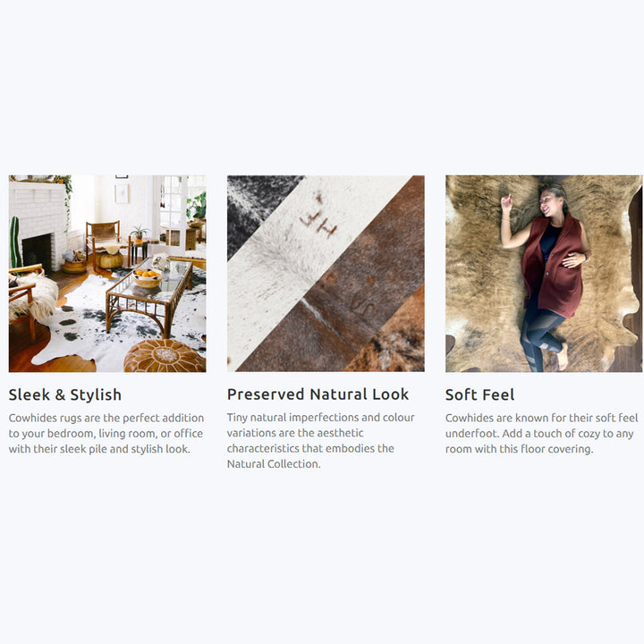Select the 'Soft Feel' heading

click(x=479, y=394)
